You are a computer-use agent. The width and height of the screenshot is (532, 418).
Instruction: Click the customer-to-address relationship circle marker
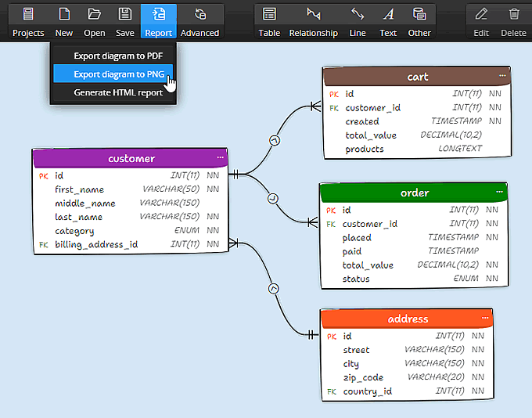pos(274,289)
